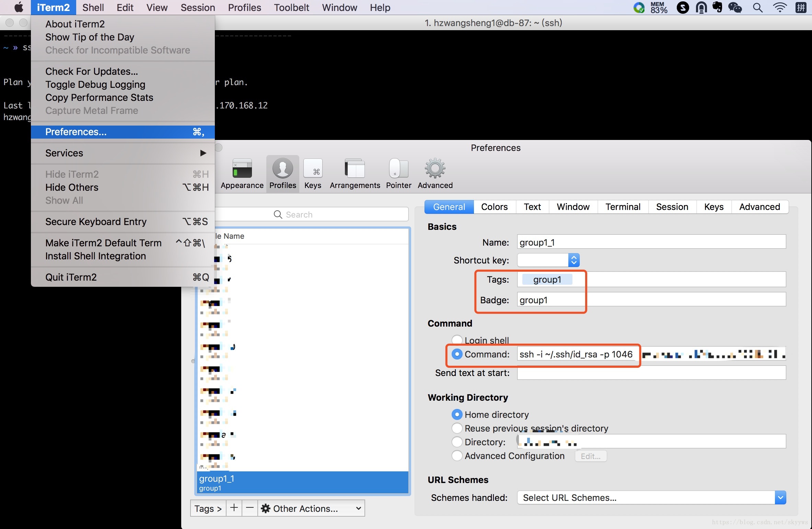Open the Keys preferences pane icon
This screenshot has height=529, width=812.
pyautogui.click(x=313, y=174)
